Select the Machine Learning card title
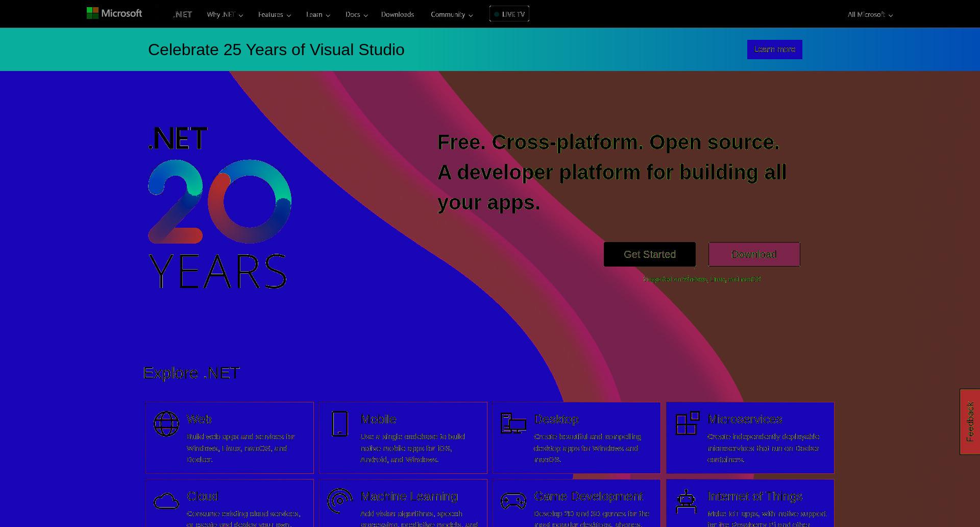The height and width of the screenshot is (527, 980). tap(409, 496)
